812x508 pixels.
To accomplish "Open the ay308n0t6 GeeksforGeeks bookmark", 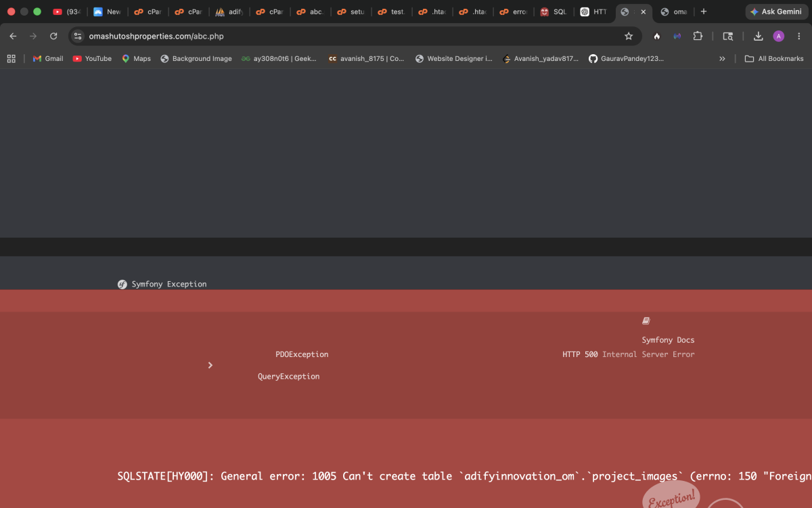I will pos(279,59).
